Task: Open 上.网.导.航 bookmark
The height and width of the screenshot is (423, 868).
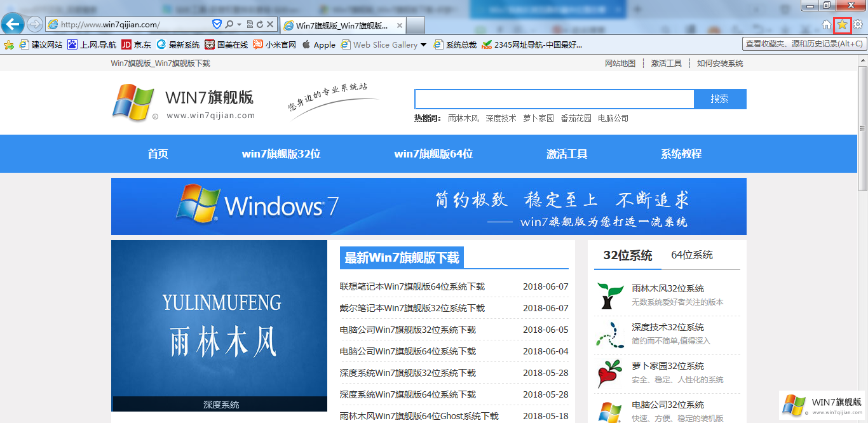Action: pos(92,44)
